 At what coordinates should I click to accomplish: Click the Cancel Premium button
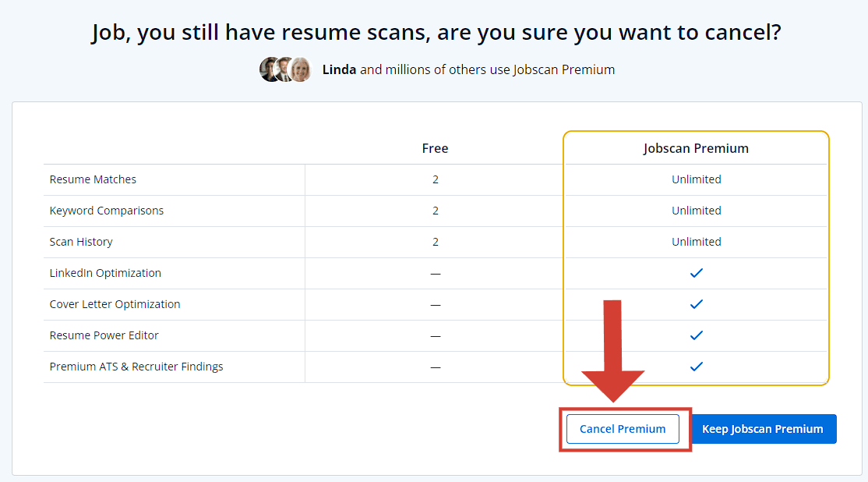623,429
